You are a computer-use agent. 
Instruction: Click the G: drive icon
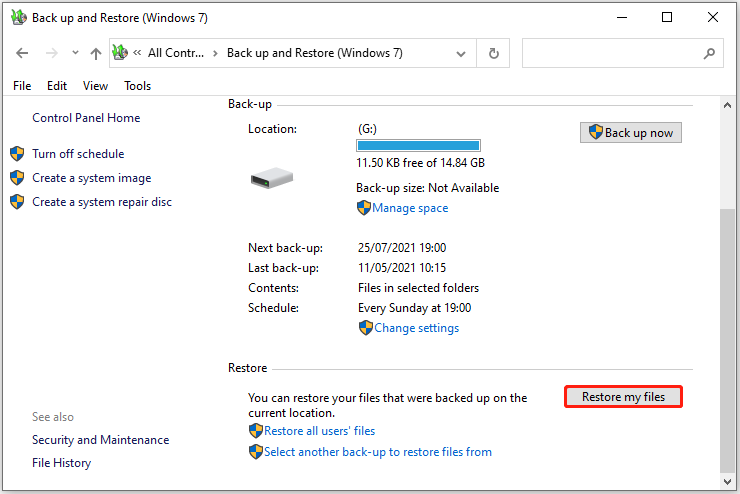(x=272, y=178)
